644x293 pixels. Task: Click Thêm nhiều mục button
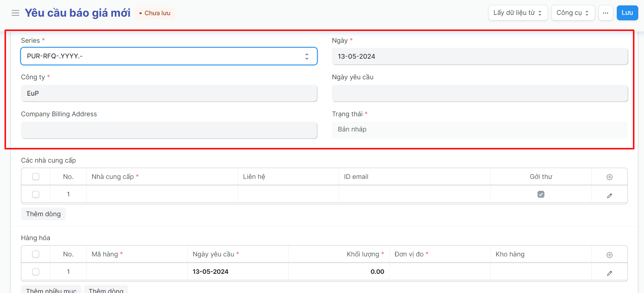click(x=51, y=290)
